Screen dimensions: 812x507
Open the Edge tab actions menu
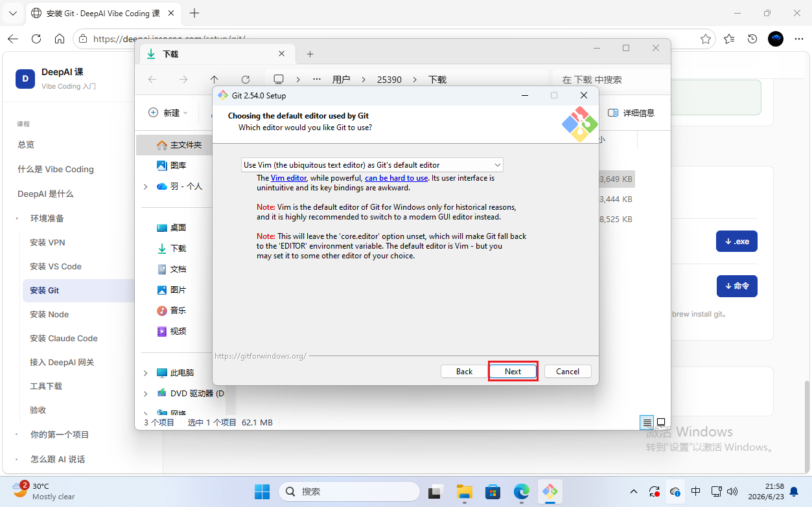[x=12, y=13]
